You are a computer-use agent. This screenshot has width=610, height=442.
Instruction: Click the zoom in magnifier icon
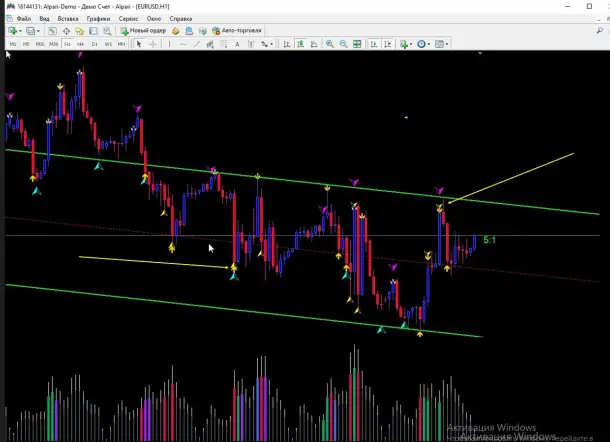click(x=329, y=44)
